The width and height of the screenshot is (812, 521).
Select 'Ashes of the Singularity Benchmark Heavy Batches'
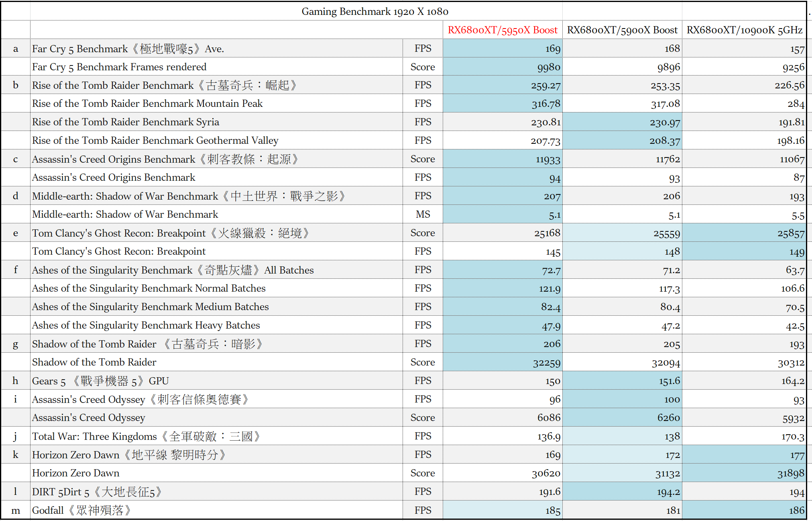click(146, 325)
